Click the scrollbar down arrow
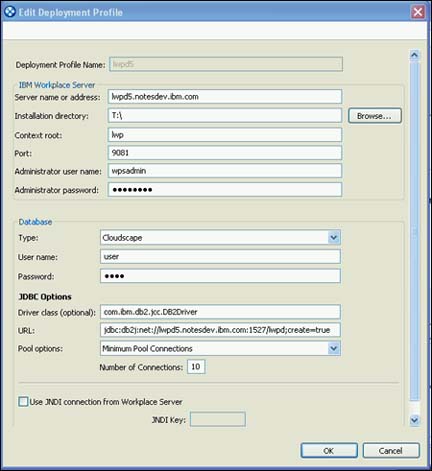432x471 pixels. tap(414, 420)
